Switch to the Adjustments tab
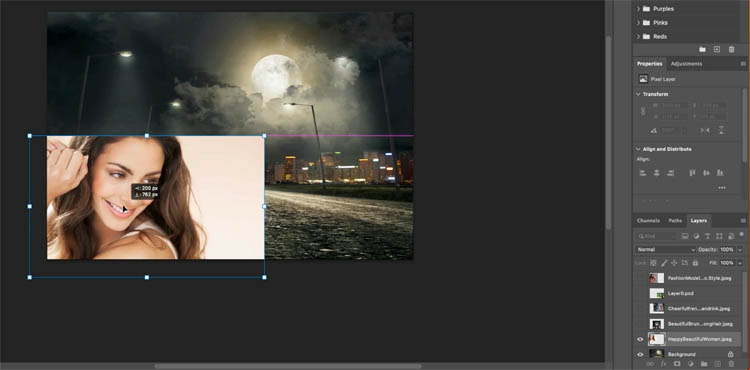 pyautogui.click(x=686, y=64)
